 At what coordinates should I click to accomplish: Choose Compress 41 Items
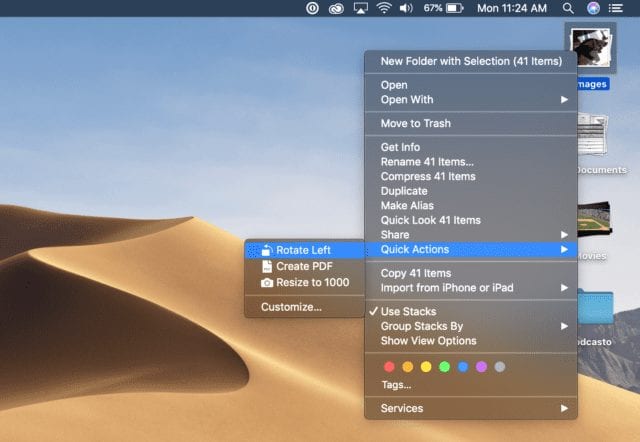pos(428,177)
